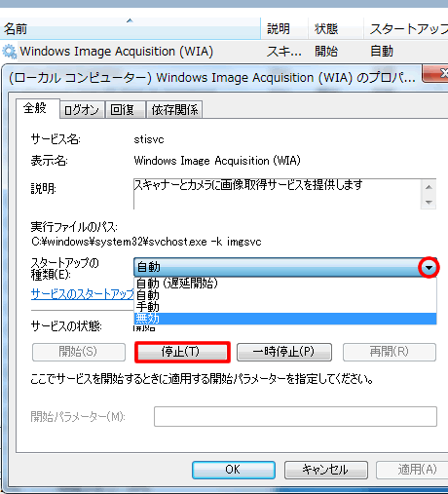Open the サービスのスタートアップ help link

pos(83,294)
